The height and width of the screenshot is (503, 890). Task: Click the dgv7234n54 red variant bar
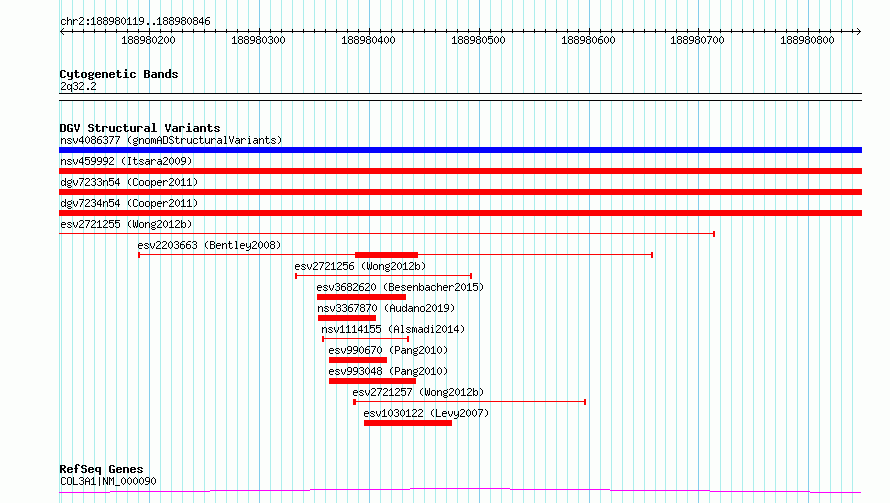460,213
